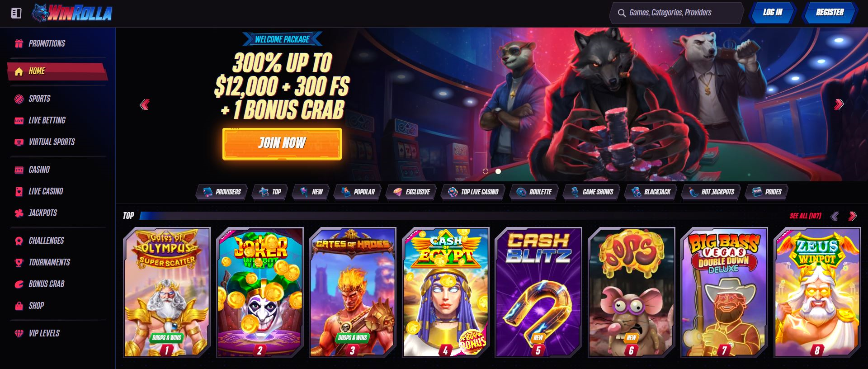Collapse the sidebar panel icon
The height and width of the screenshot is (369, 868).
click(x=16, y=13)
